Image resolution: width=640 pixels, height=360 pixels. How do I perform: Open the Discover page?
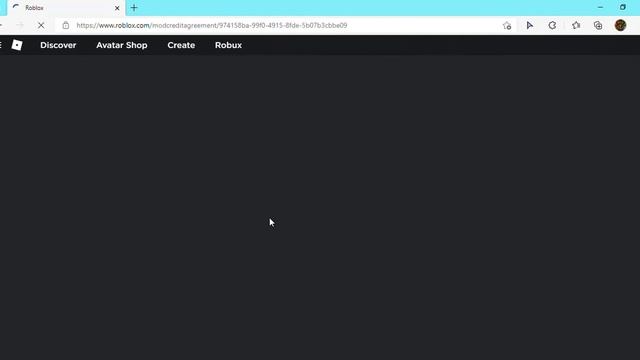pos(58,45)
